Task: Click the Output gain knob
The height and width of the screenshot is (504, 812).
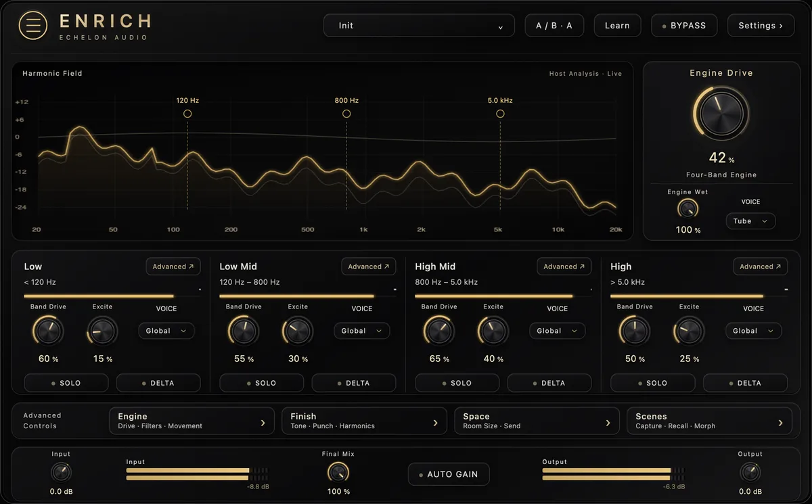Action: (750, 472)
